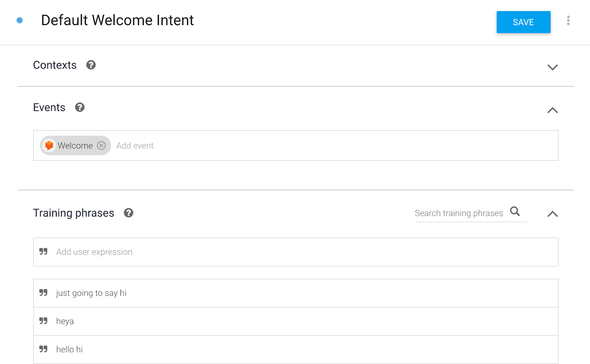Collapse the Training phrases section
Image resolution: width=590 pixels, height=364 pixels.
point(552,214)
